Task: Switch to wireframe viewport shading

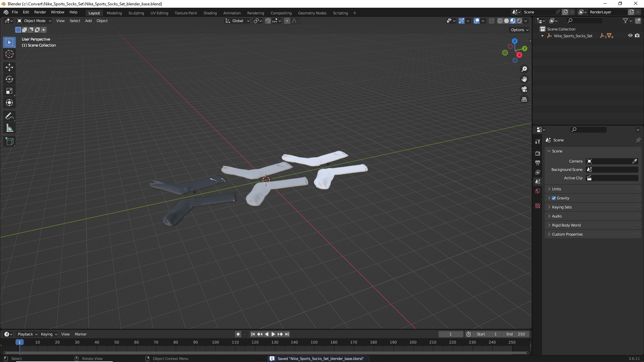Action: [500, 21]
